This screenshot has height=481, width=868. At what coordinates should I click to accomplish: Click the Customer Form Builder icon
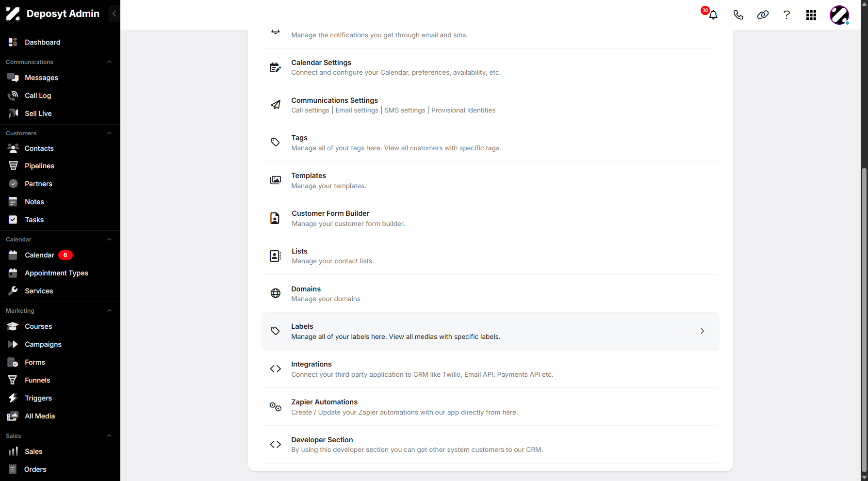click(x=275, y=218)
